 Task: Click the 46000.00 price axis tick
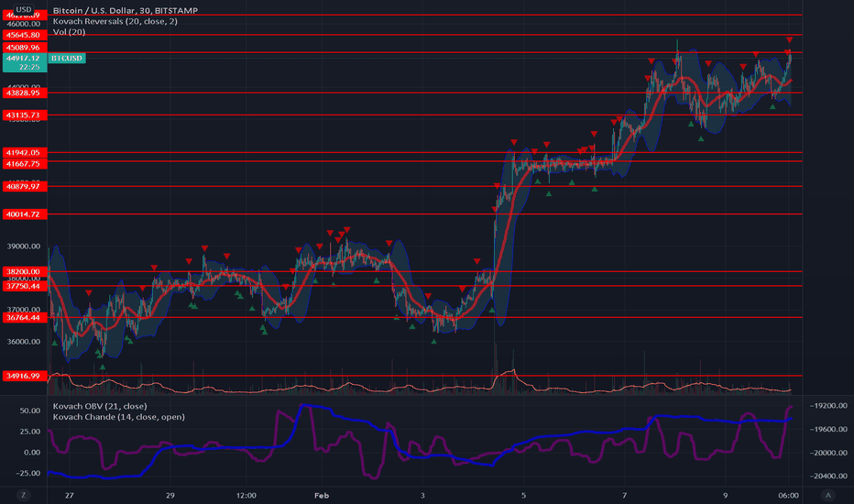pyautogui.click(x=24, y=24)
